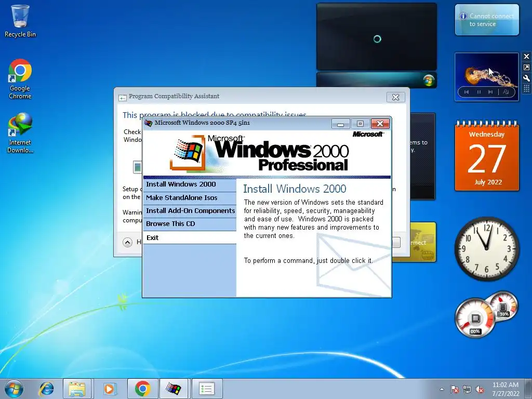Close the slideshow gadget with its X

(526, 57)
